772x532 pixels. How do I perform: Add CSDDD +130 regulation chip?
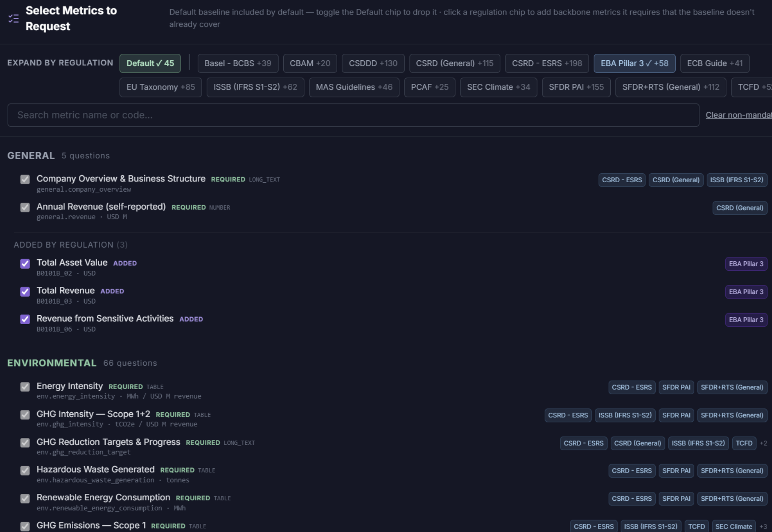373,63
